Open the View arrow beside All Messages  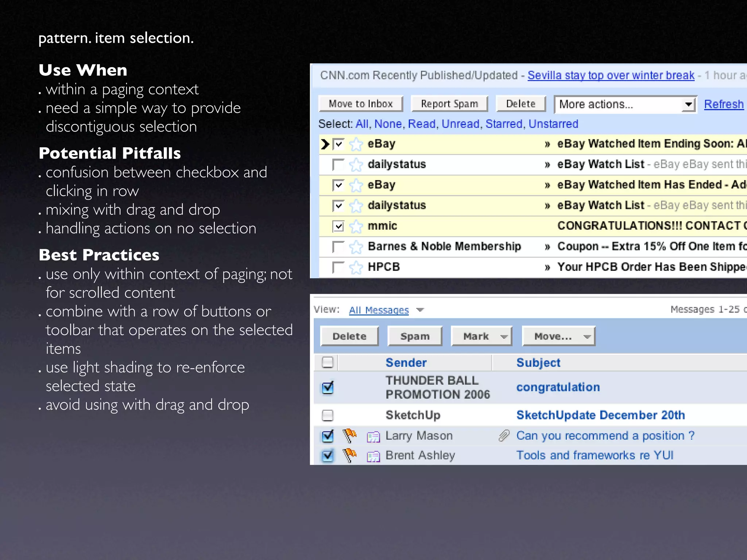click(x=420, y=310)
